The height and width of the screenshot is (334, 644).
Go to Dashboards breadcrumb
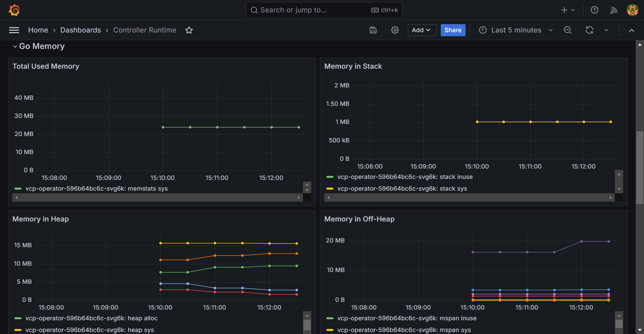click(x=80, y=30)
